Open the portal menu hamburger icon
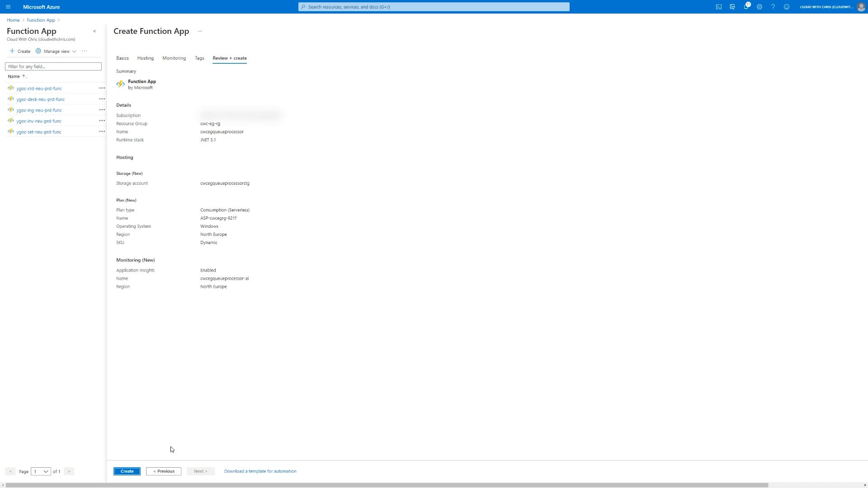Image resolution: width=868 pixels, height=488 pixels. [8, 7]
